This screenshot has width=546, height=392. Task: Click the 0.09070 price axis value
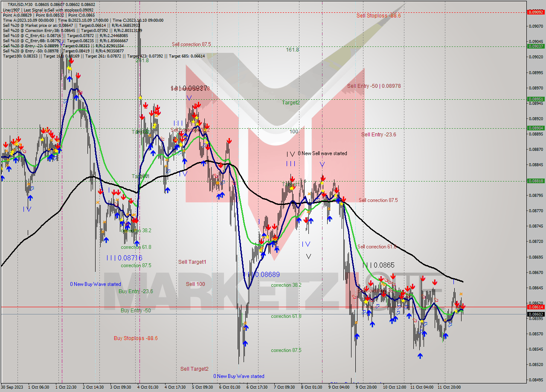(537, 26)
